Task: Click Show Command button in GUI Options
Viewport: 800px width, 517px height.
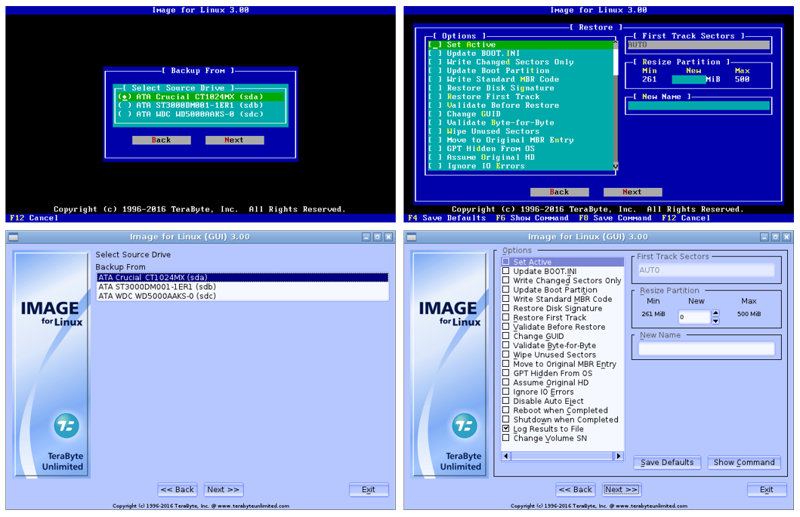Action: (x=744, y=462)
